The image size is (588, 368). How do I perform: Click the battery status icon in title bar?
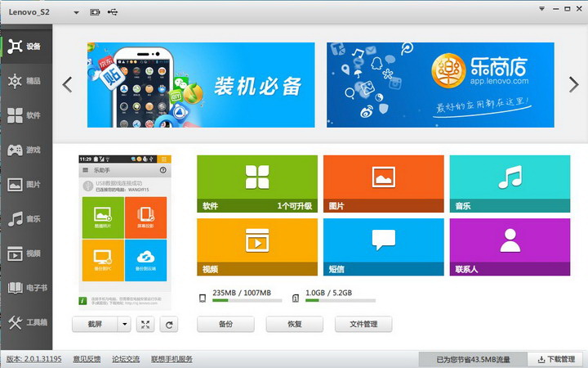(95, 12)
